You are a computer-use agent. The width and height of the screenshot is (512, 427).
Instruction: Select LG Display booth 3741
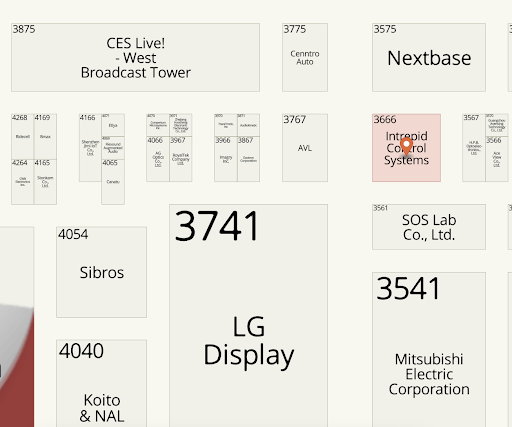[248, 316]
